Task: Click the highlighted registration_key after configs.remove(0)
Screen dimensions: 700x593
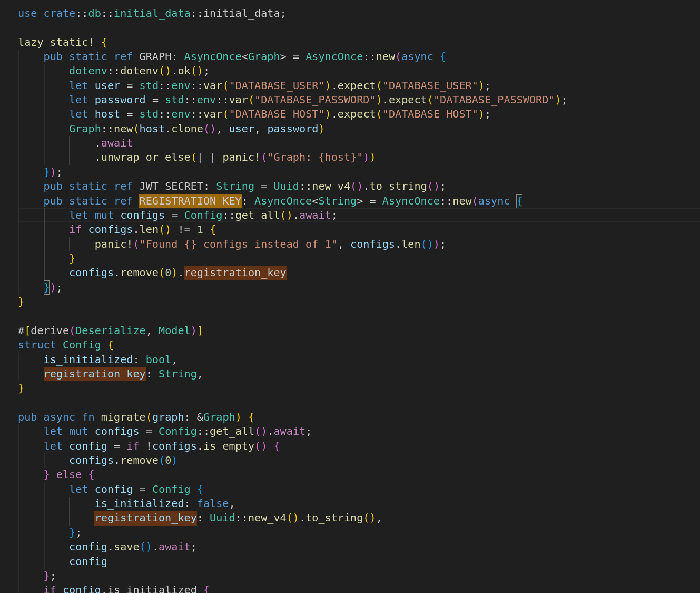Action: coord(235,273)
